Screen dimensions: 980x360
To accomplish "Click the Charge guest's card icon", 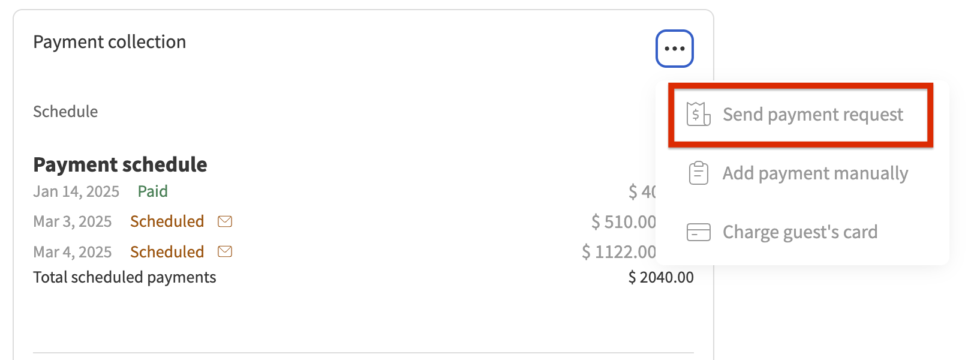I will [x=698, y=232].
